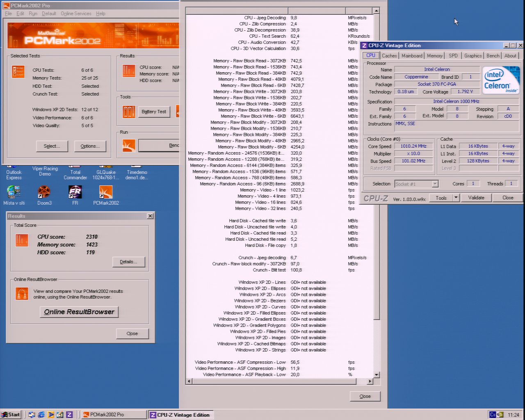The height and width of the screenshot is (420, 525).
Task: Open the Help menu in PCMark2002
Action: click(x=100, y=14)
